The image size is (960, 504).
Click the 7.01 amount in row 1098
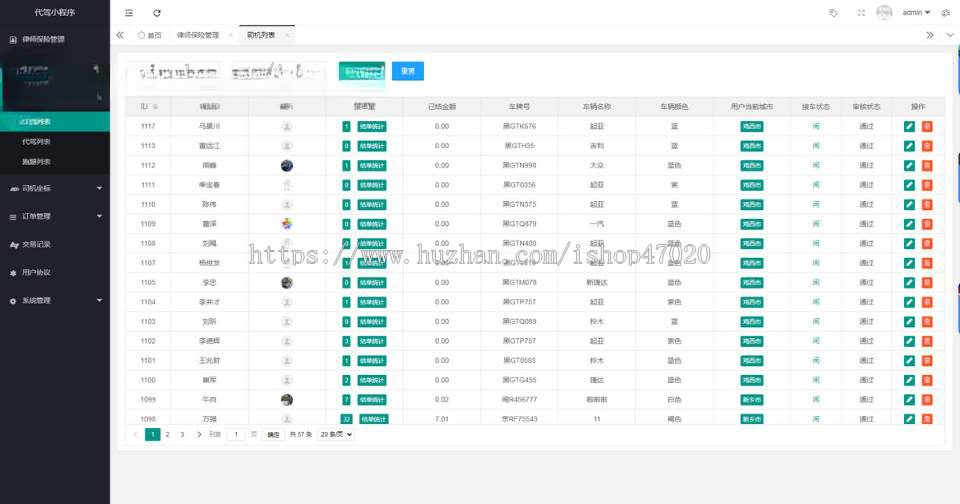tap(441, 419)
